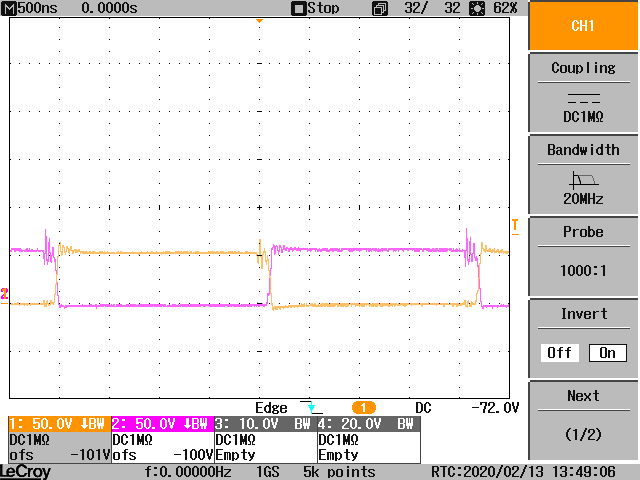This screenshot has height=480, width=640.
Task: Click the orange trigger position marker
Action: [x=259, y=21]
